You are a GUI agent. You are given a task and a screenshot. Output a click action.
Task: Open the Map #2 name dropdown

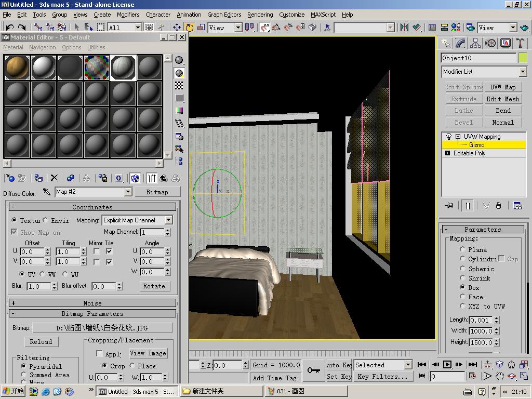(128, 192)
